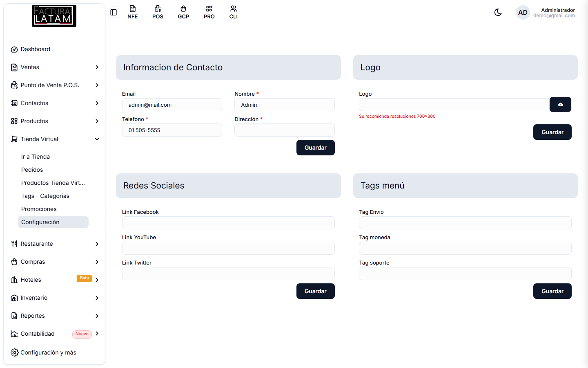
Task: Expand the Contactos menu
Action: [x=54, y=103]
